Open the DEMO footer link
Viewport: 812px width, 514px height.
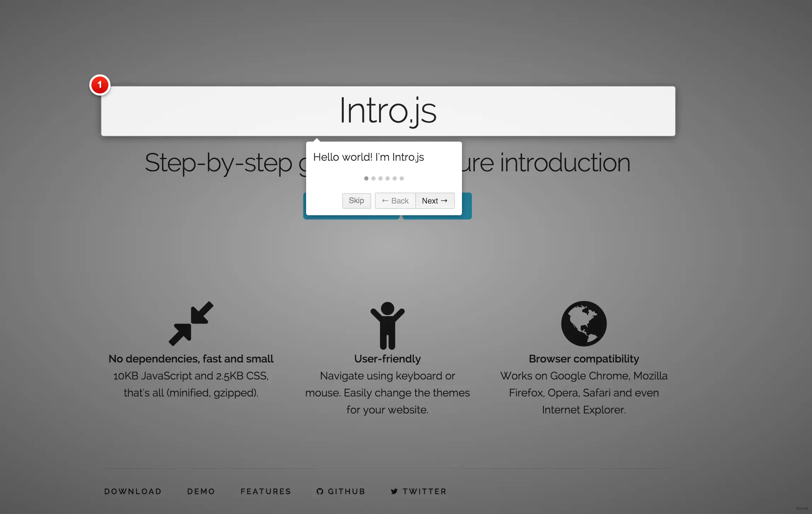(x=201, y=491)
